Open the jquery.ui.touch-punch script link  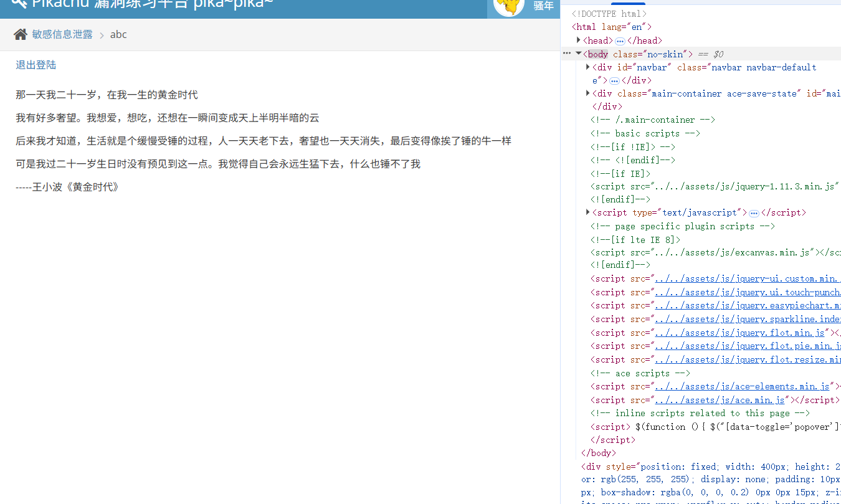(748, 292)
